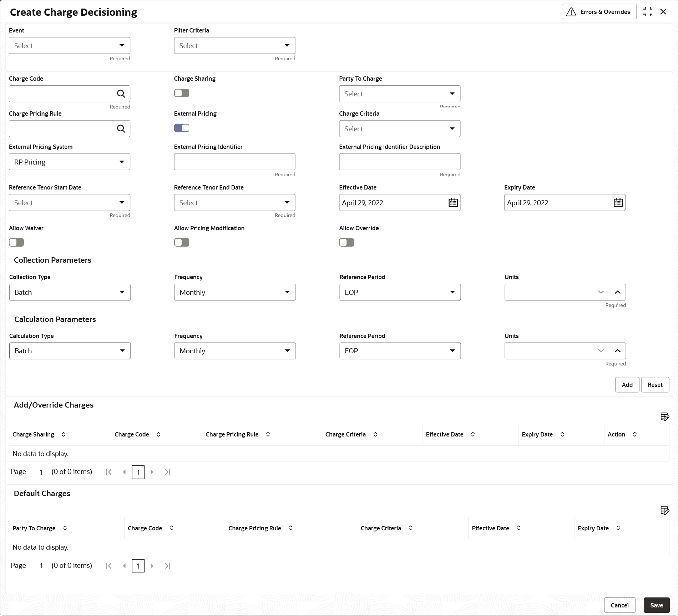Increase Calculation Parameters Units value
This screenshot has width=678, height=616.
[618, 351]
